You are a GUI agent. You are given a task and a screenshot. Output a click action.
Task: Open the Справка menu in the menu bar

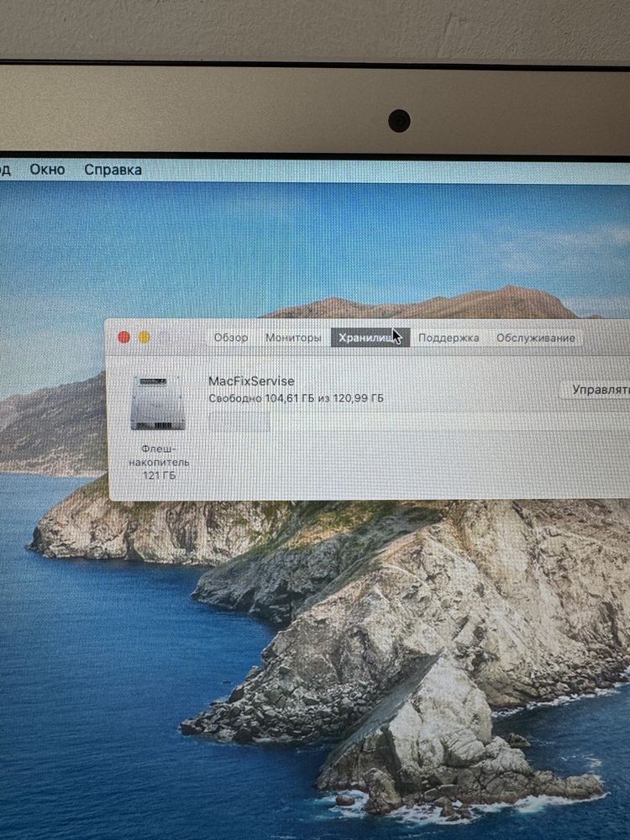click(113, 170)
